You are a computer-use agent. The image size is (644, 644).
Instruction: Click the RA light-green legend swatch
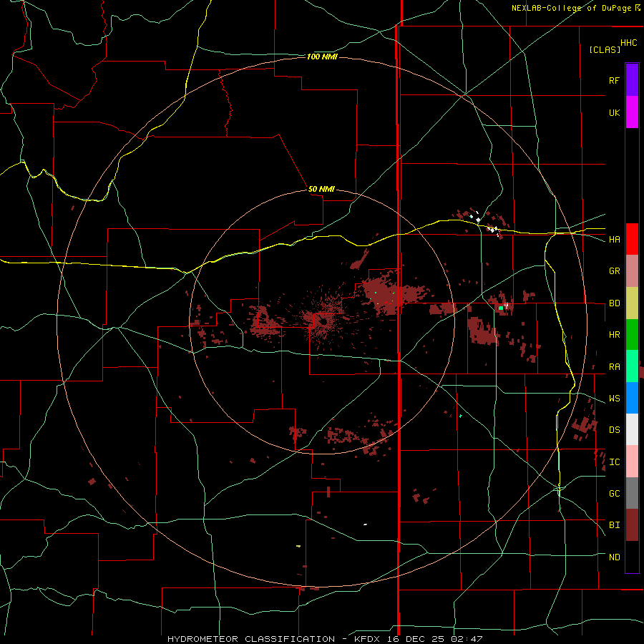pyautogui.click(x=632, y=366)
